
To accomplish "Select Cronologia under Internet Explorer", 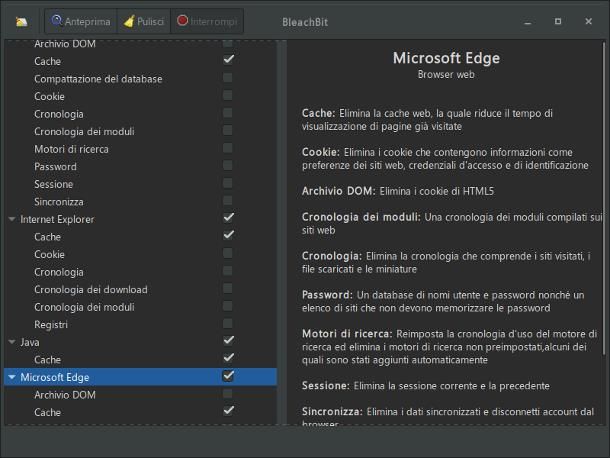I will [59, 272].
